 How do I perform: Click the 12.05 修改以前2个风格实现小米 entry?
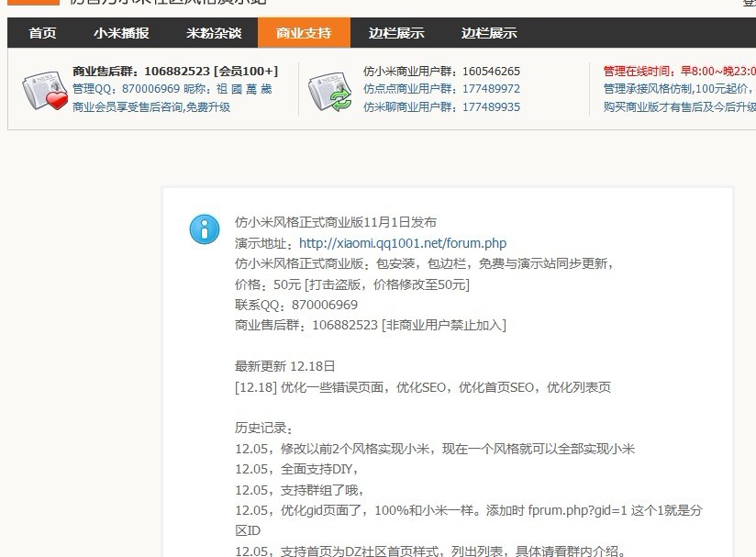(x=435, y=449)
